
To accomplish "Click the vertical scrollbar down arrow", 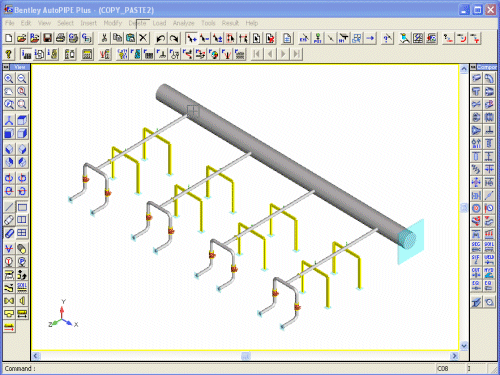I will (x=464, y=346).
